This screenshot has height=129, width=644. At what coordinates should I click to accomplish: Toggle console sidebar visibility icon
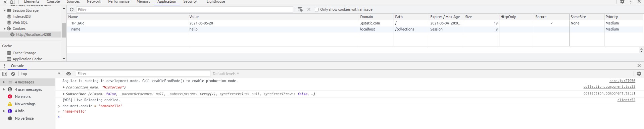click(x=5, y=74)
